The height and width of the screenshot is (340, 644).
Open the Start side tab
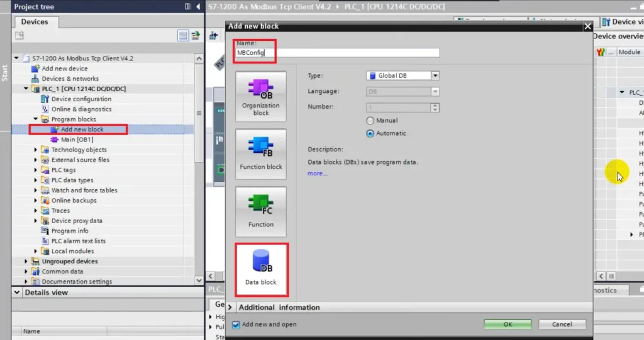pos(5,73)
